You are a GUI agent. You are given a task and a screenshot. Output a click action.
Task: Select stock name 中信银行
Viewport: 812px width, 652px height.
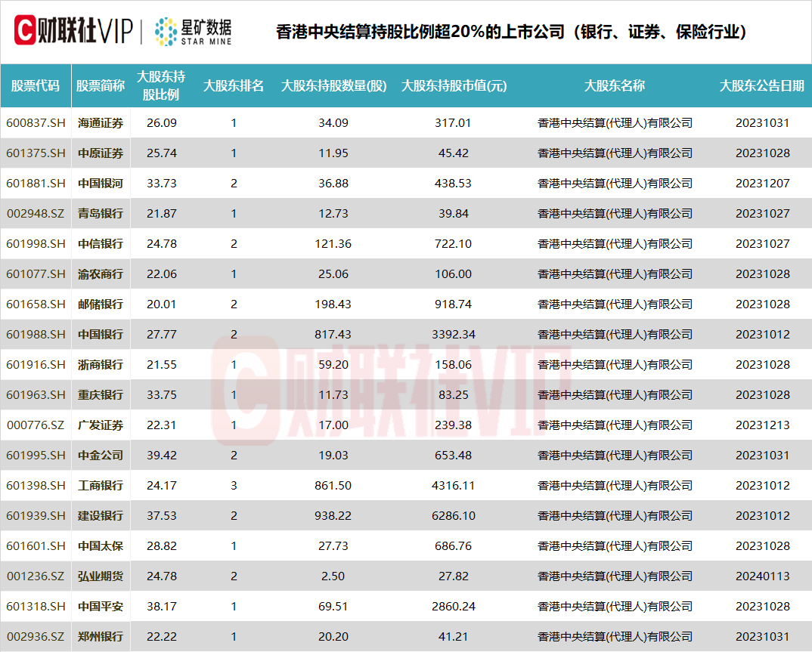tap(101, 244)
